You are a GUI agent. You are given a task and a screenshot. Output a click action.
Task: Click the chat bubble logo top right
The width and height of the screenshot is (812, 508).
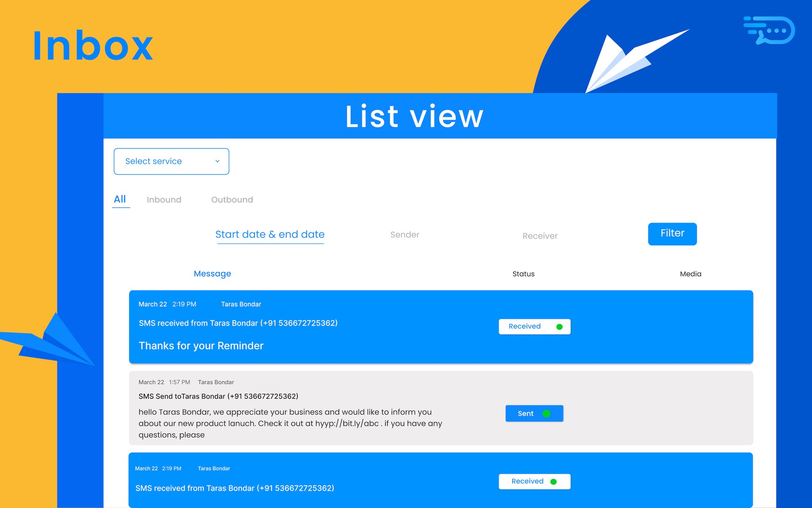768,30
